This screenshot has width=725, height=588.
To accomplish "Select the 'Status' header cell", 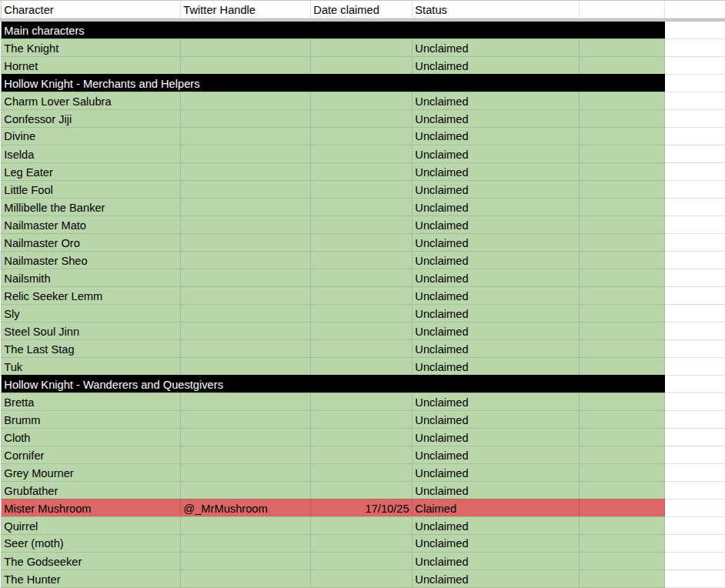I will tap(496, 10).
